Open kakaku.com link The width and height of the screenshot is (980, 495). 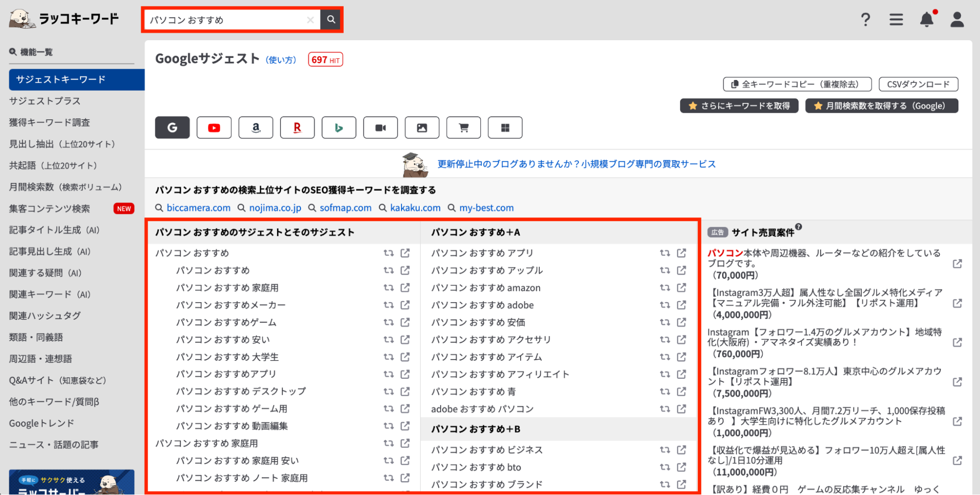[415, 208]
